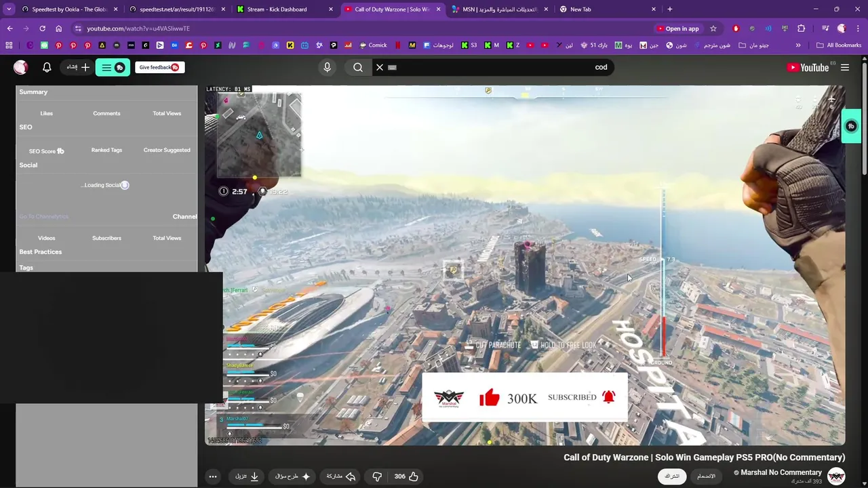
Task: Go to YouTube home via the logo
Action: (808, 67)
